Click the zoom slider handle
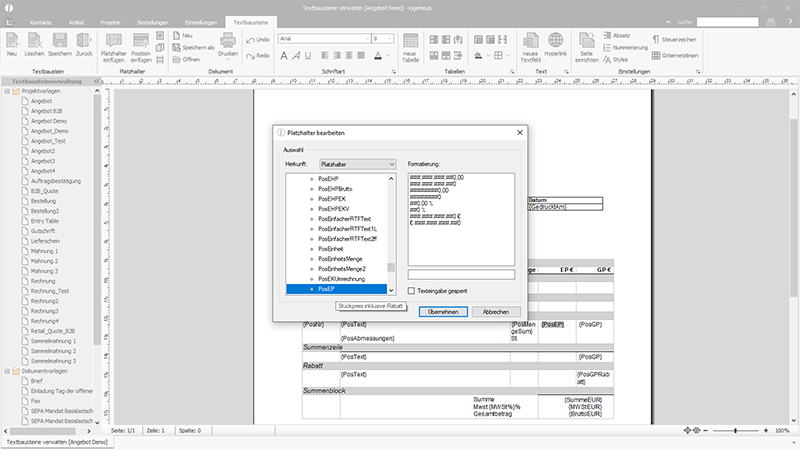Screen dimensions: 800x450 pyautogui.click(x=735, y=431)
